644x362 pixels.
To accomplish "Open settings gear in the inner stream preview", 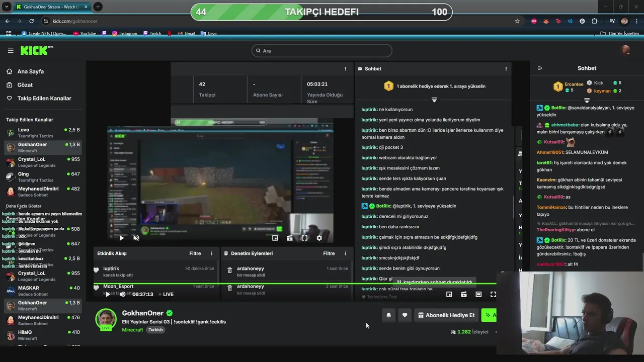I will tap(319, 238).
